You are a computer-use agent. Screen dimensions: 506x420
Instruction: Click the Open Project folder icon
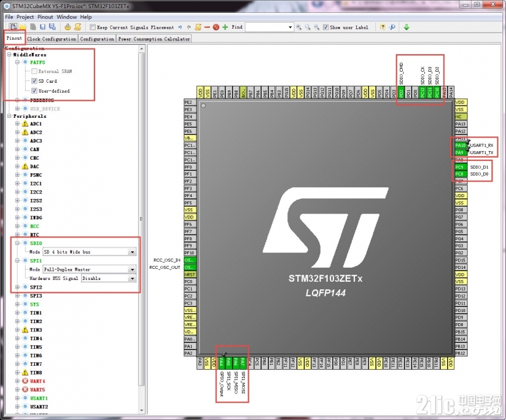[23, 27]
